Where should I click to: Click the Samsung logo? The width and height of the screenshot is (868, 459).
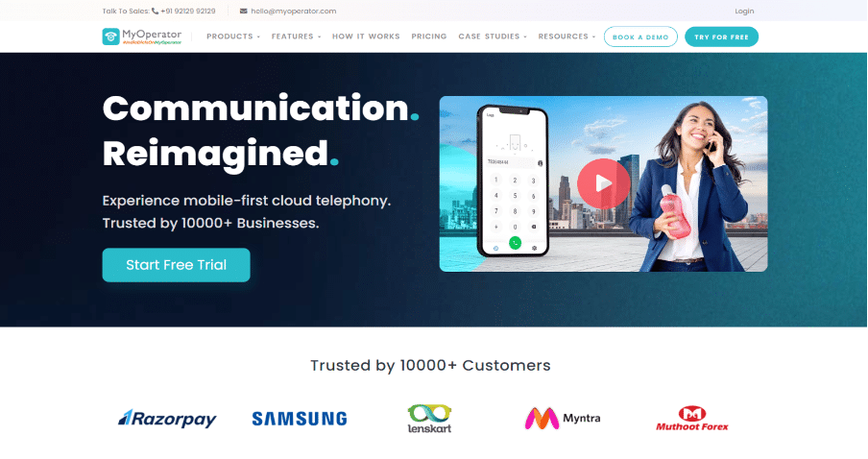(300, 419)
